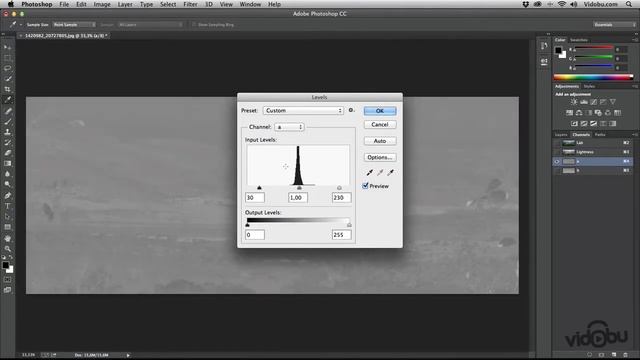The image size is (640, 360).
Task: Switch to the Layers tab
Action: [x=561, y=135]
